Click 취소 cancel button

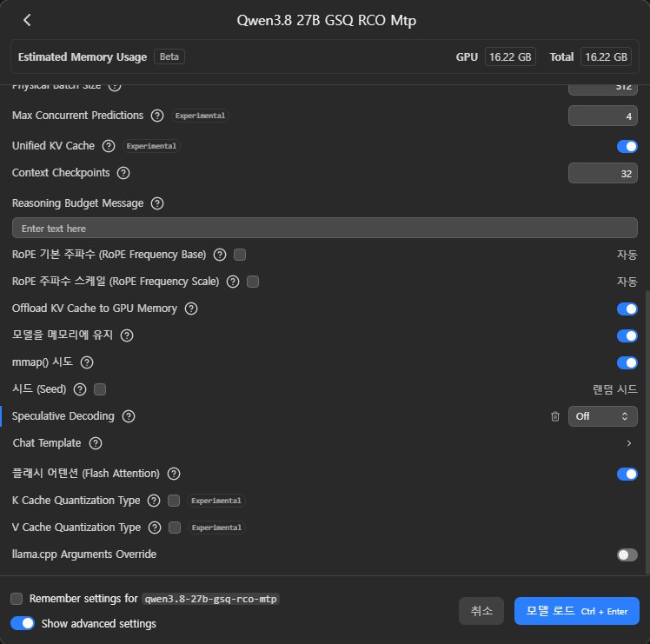point(481,611)
